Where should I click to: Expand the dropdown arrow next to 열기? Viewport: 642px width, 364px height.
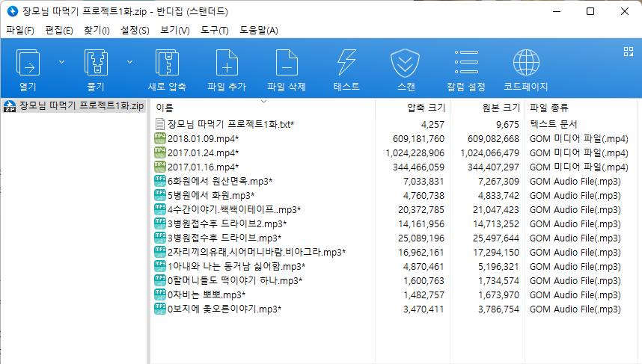pyautogui.click(x=62, y=62)
